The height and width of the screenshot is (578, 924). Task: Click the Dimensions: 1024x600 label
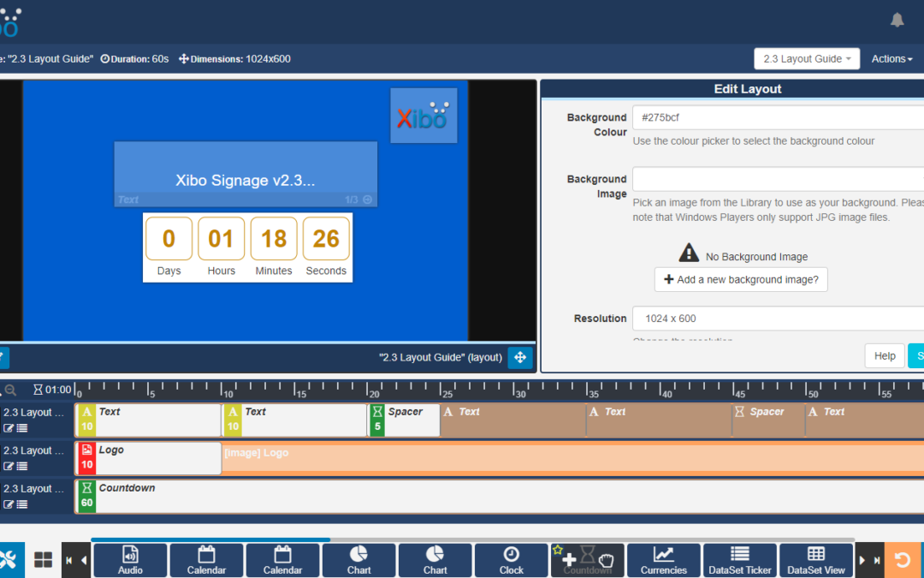coord(234,59)
